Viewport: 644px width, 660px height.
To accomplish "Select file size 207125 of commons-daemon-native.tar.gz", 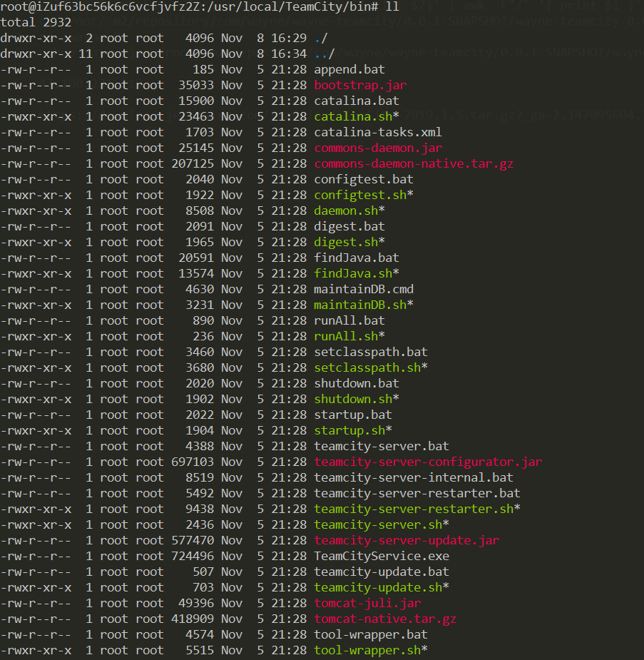I will (193, 163).
